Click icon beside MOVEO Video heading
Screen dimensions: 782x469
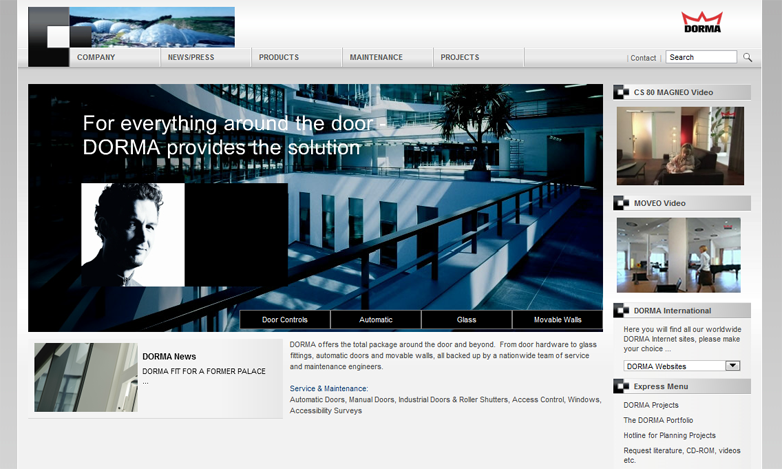click(x=621, y=203)
